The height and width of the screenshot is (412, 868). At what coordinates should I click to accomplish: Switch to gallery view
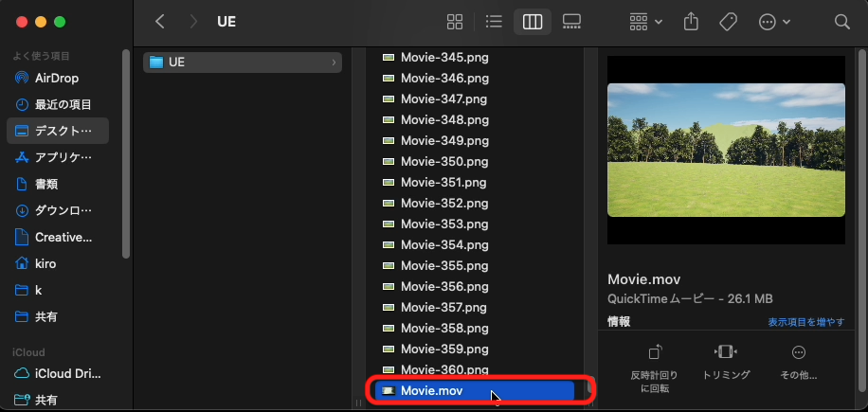tap(571, 22)
